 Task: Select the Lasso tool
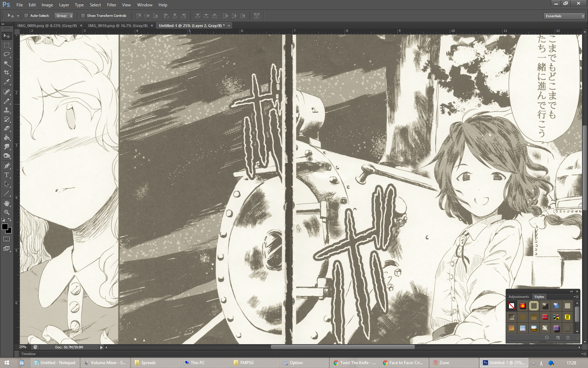coord(7,54)
